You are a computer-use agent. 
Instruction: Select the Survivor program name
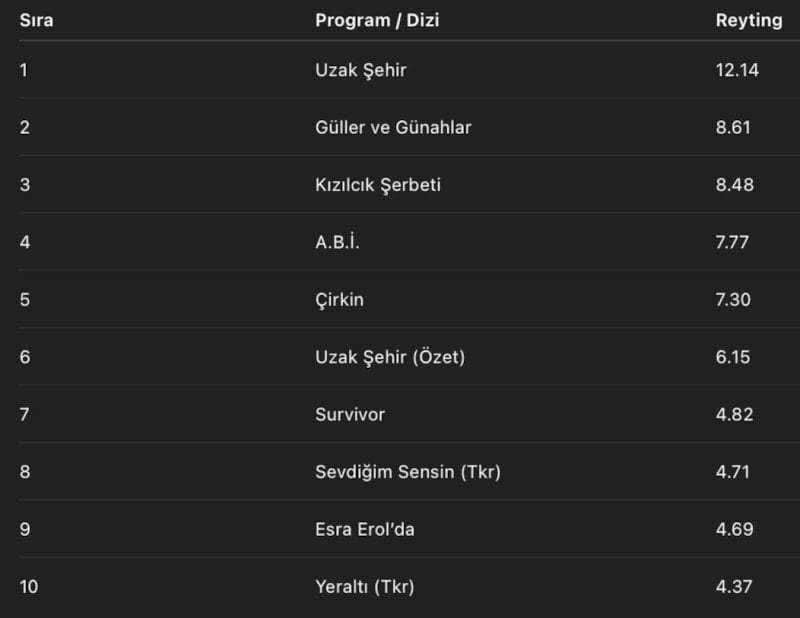click(x=350, y=414)
